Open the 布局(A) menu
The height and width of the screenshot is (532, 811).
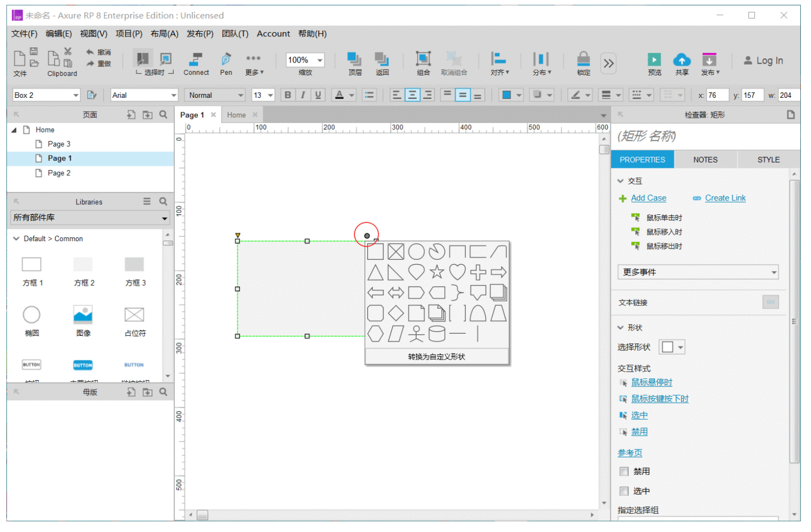pyautogui.click(x=164, y=34)
